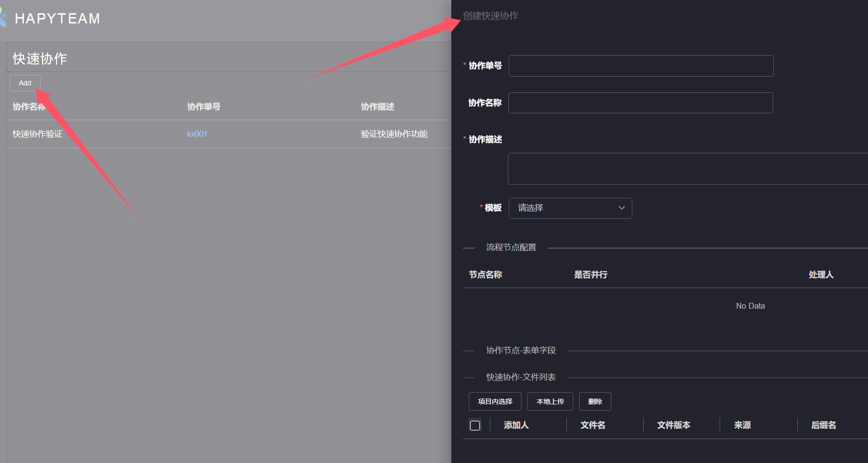Click the 快速协作-文件列表 section label
868x463 pixels.
click(x=521, y=377)
